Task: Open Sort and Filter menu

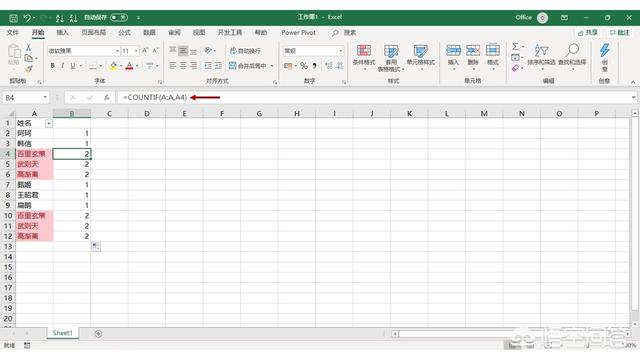Action: tap(541, 56)
